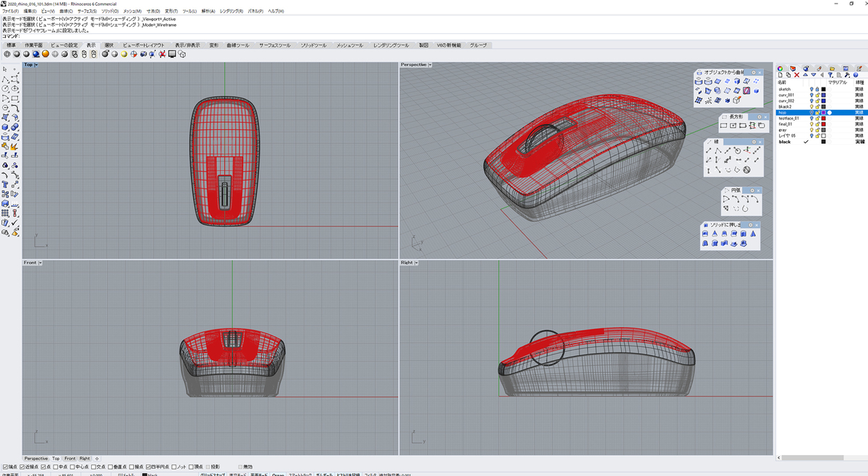Click the first rectangle tool in 長方形 palette
The width and height of the screenshot is (868, 476).
(725, 125)
